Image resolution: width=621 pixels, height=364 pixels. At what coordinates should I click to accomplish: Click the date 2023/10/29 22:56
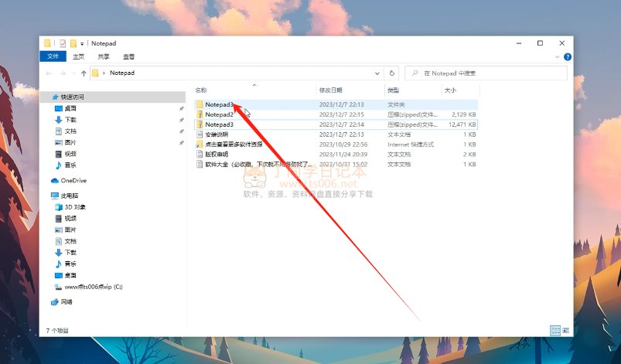pyautogui.click(x=343, y=145)
